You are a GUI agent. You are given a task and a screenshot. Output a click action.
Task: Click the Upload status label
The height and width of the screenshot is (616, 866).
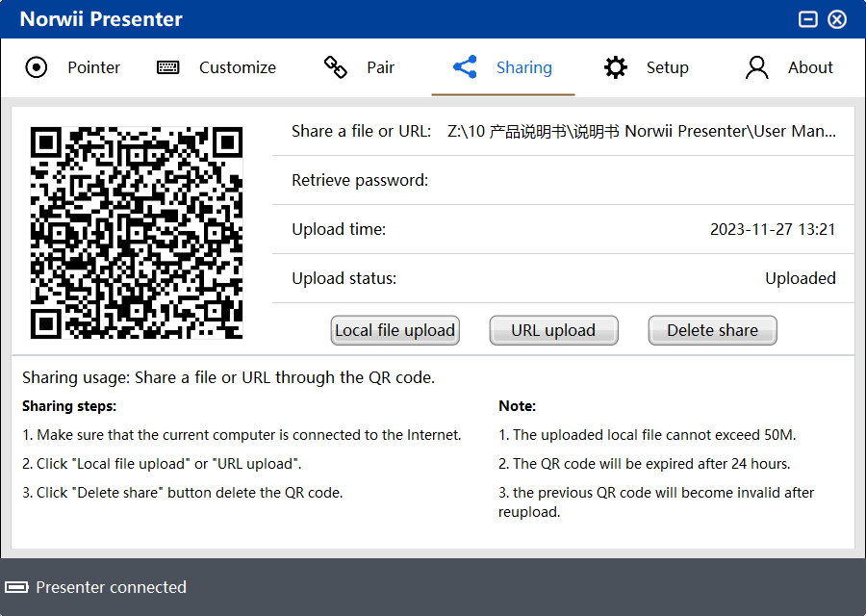point(344,278)
